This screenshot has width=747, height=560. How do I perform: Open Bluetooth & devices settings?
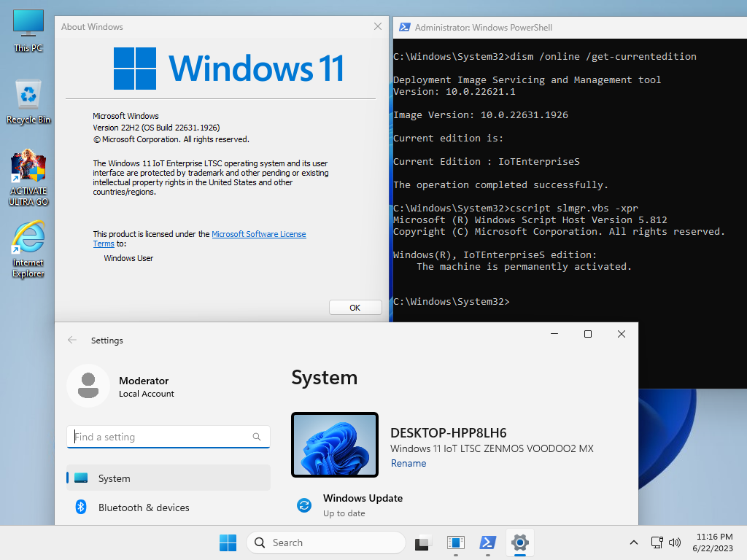point(169,507)
